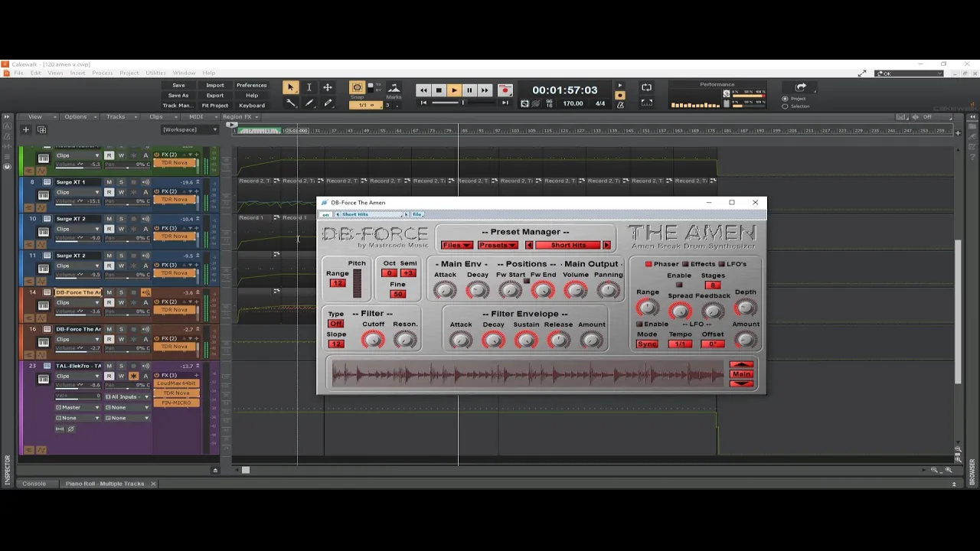The image size is (980, 551).
Task: Pause playback with the Pause button
Action: tap(469, 90)
